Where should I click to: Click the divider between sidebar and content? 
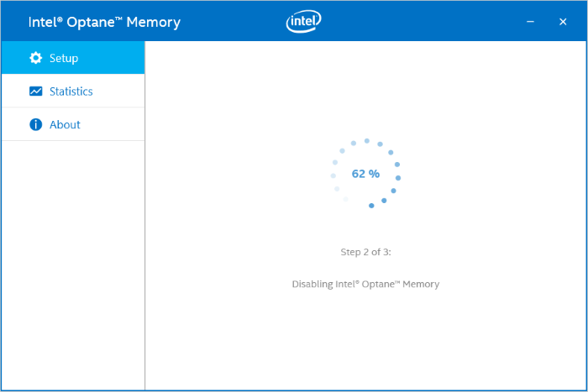tap(144, 252)
